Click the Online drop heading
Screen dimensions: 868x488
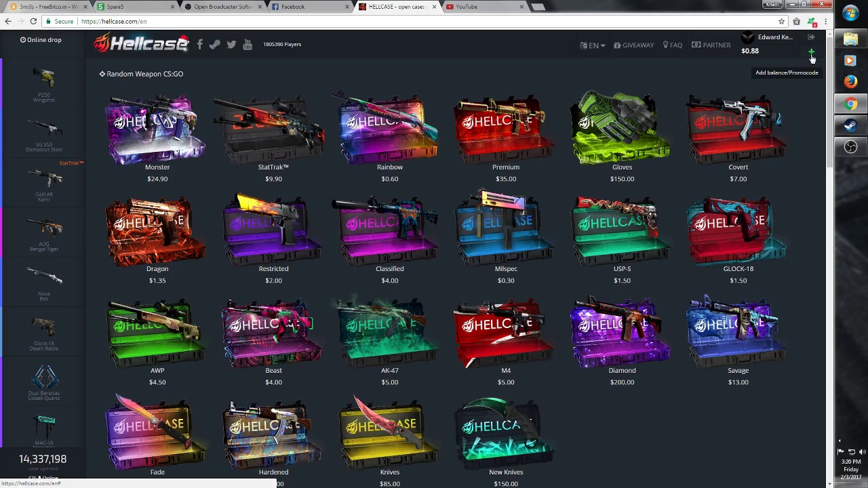[41, 40]
